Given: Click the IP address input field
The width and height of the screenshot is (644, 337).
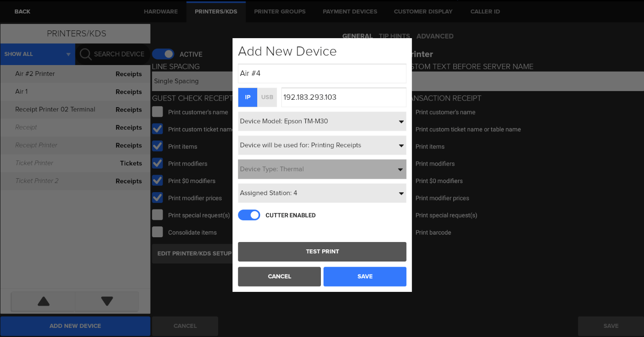Looking at the screenshot, I should (x=343, y=97).
